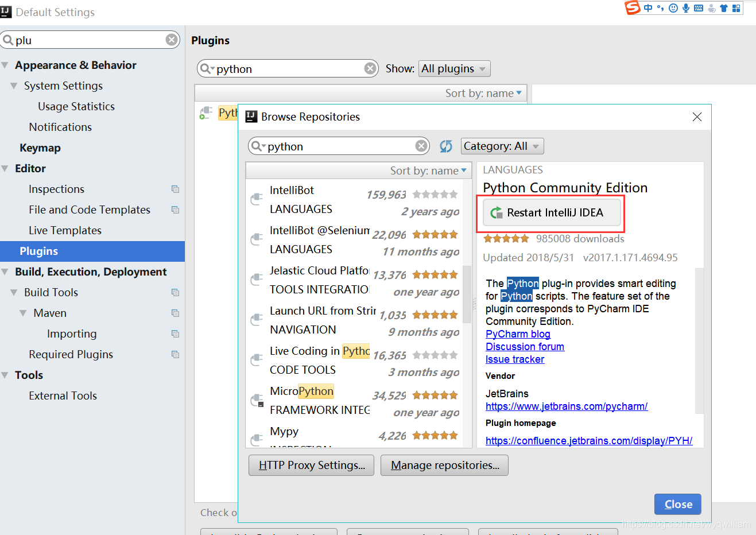Select Usage Statistics settings page

pyautogui.click(x=76, y=106)
